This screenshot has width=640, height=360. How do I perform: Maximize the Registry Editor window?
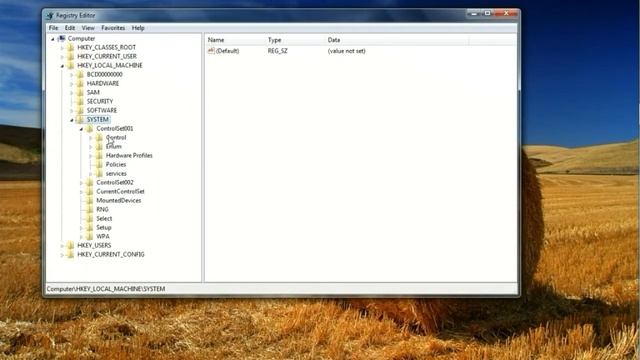(x=487, y=13)
